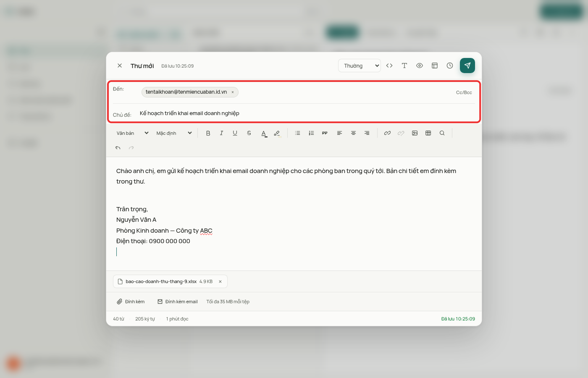588x378 pixels.
Task: Open the schedule send clock icon
Action: click(450, 66)
